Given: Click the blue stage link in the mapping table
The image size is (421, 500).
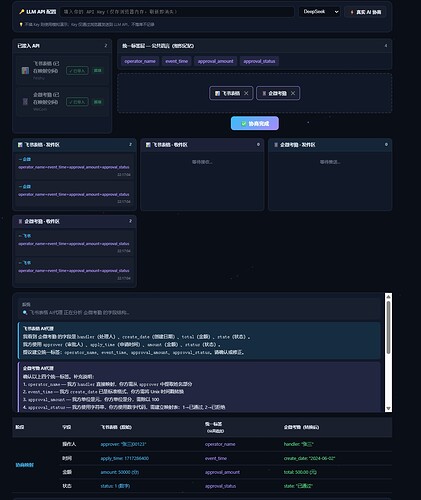Looking at the screenshot, I should [24, 465].
